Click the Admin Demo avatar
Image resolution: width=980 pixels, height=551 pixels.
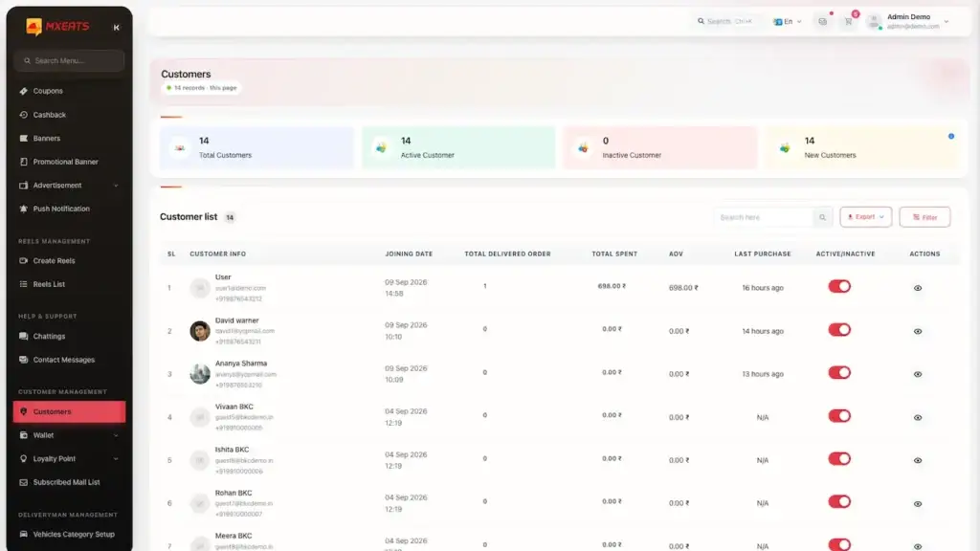click(875, 21)
